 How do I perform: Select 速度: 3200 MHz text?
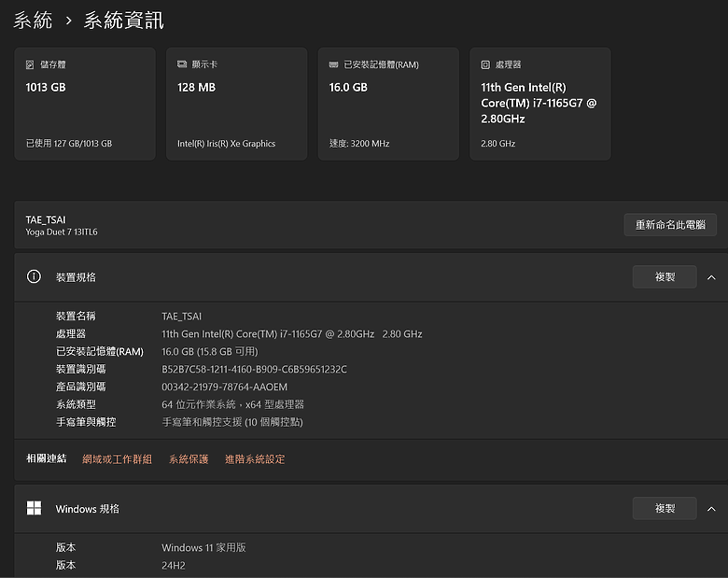pos(359,144)
